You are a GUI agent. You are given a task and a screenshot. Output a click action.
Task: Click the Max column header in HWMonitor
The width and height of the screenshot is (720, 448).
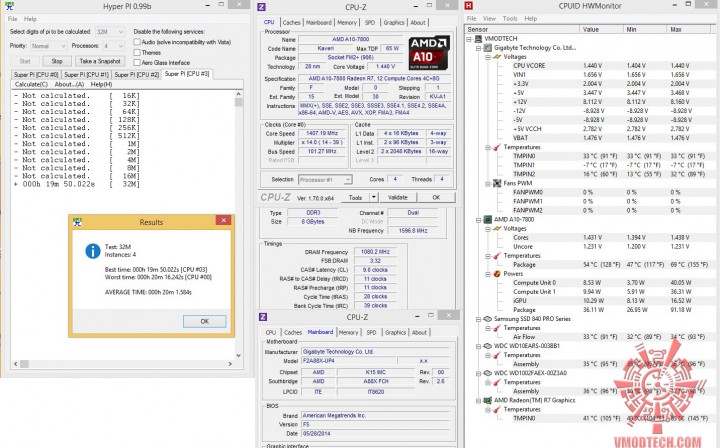pyautogui.click(x=688, y=29)
